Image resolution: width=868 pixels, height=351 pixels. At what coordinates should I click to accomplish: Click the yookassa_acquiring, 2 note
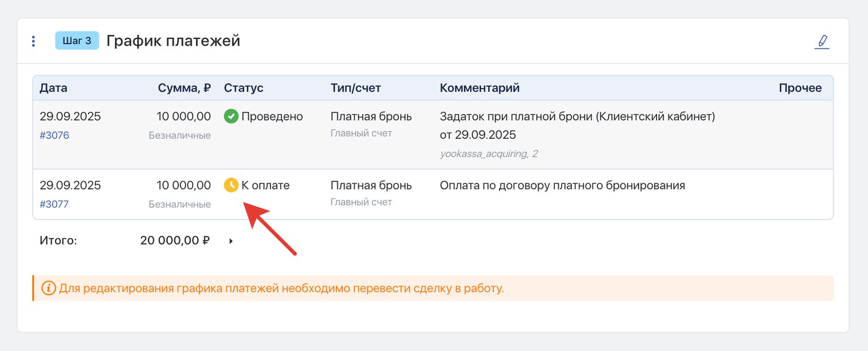(x=489, y=153)
